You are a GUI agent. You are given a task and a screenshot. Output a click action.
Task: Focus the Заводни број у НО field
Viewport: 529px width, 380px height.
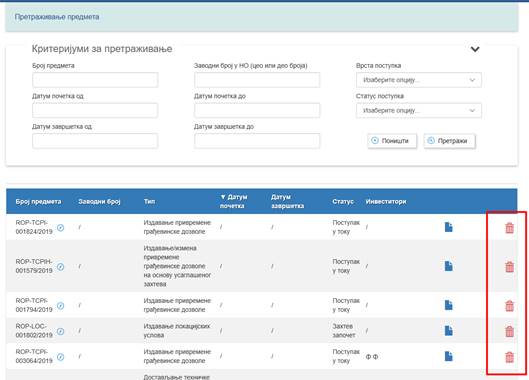click(x=257, y=80)
